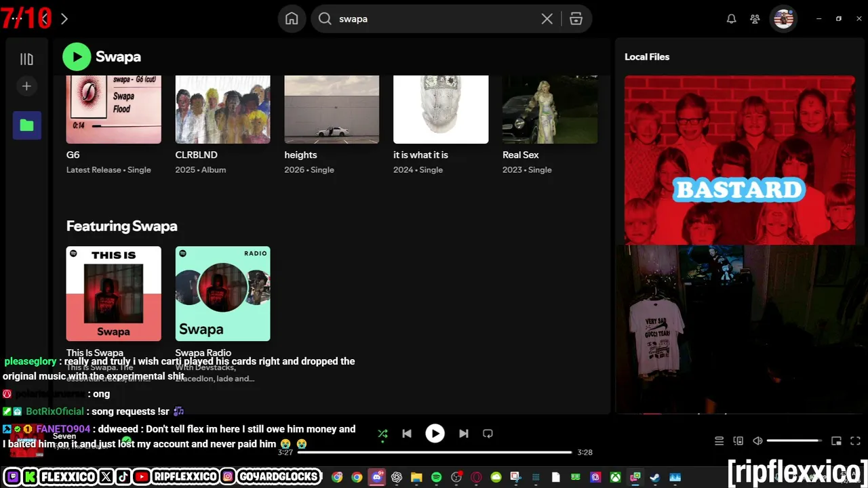The height and width of the screenshot is (488, 868).
Task: Open 'it is what it is' cover
Action: coord(441,109)
